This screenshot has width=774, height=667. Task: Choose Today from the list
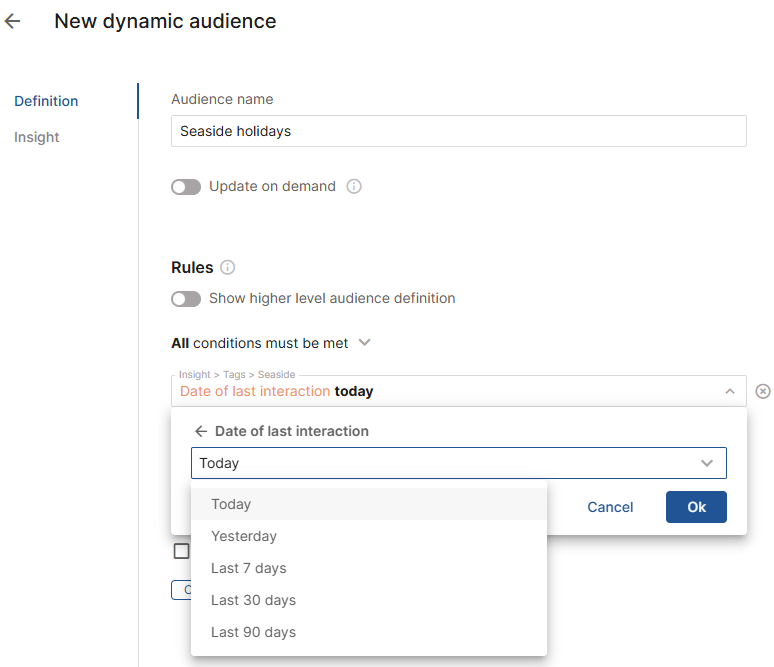pyautogui.click(x=369, y=504)
